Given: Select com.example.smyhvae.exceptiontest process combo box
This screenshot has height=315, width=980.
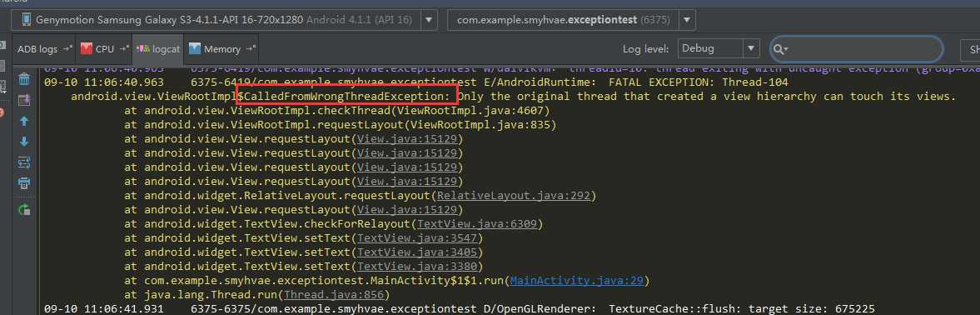Looking at the screenshot, I should click(571, 20).
